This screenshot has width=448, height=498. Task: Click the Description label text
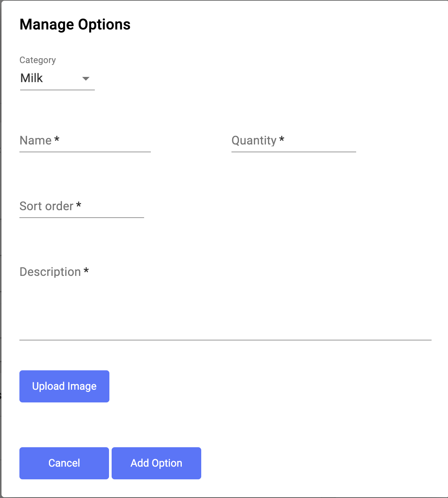coord(50,272)
